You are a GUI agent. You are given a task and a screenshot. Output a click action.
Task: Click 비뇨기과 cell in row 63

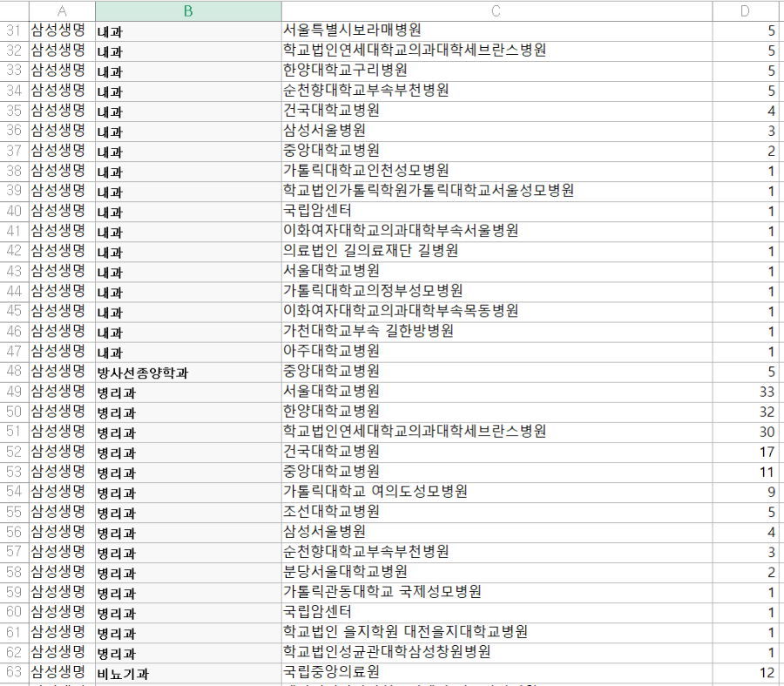[x=188, y=673]
